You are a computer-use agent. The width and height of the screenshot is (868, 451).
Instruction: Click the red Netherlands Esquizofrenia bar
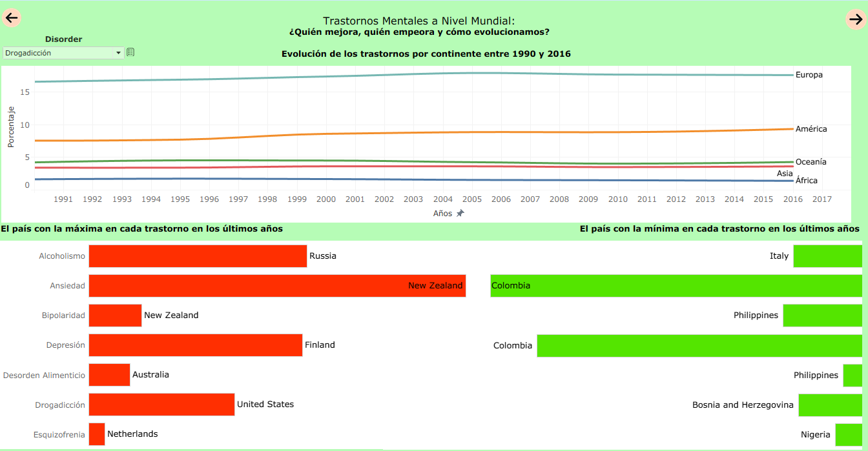click(97, 434)
